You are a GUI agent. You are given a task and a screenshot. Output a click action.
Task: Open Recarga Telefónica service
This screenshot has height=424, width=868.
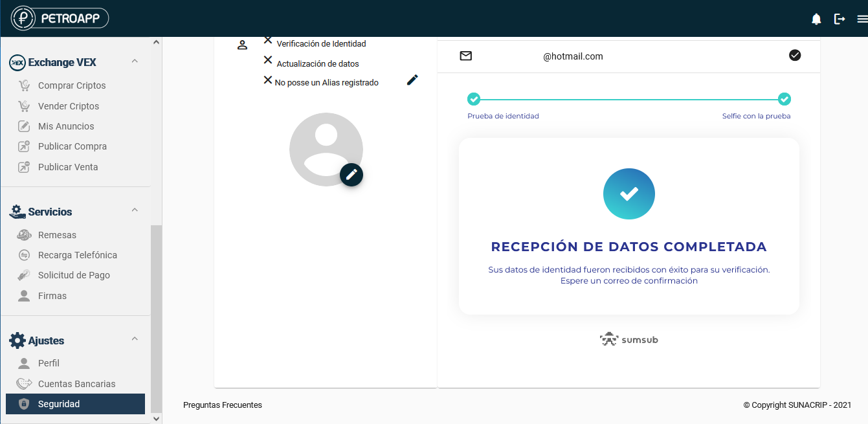77,255
